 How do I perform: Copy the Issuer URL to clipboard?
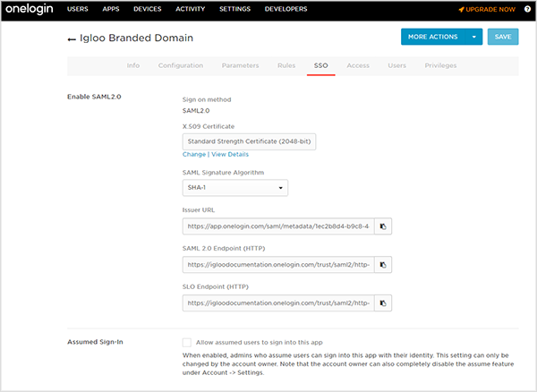pyautogui.click(x=382, y=227)
